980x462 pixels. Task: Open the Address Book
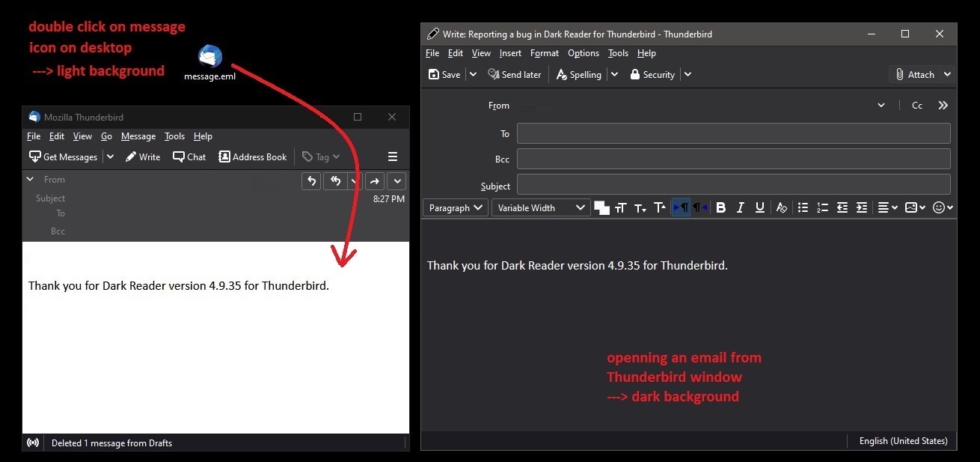252,156
